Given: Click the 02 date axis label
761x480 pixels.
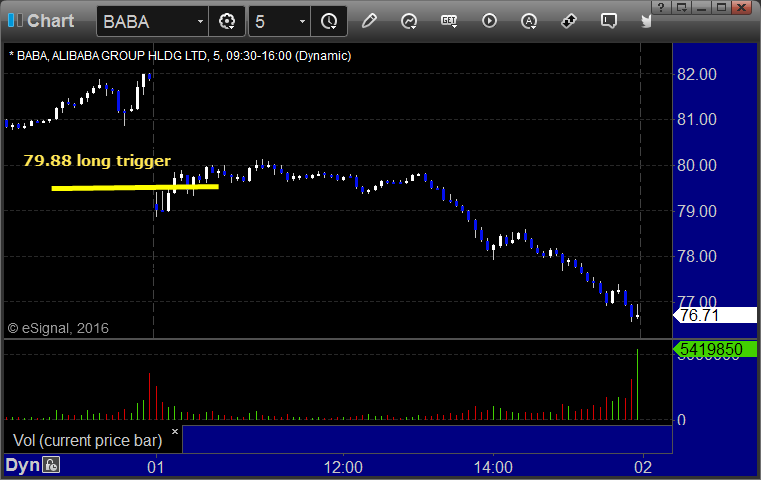Looking at the screenshot, I should (643, 467).
